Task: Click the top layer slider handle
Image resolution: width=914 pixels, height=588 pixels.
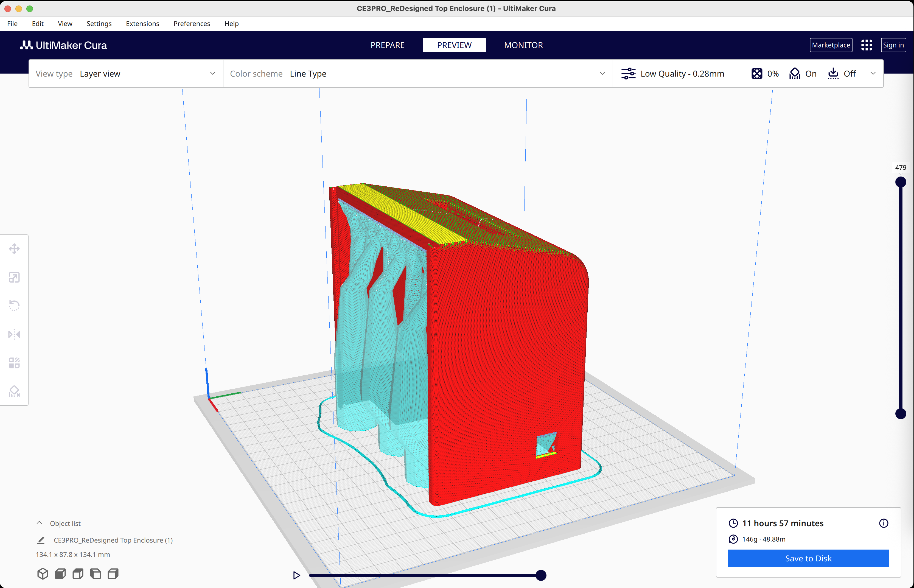Action: [901, 182]
